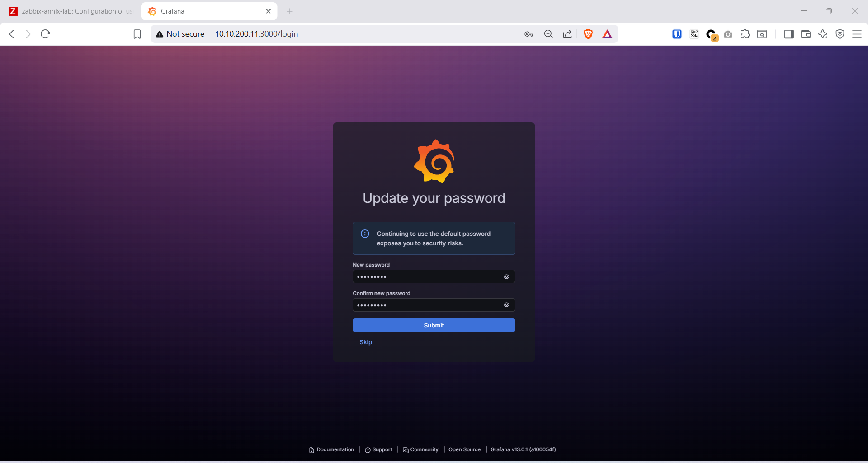Close the Grafana browser tab
The height and width of the screenshot is (463, 868).
click(x=269, y=11)
